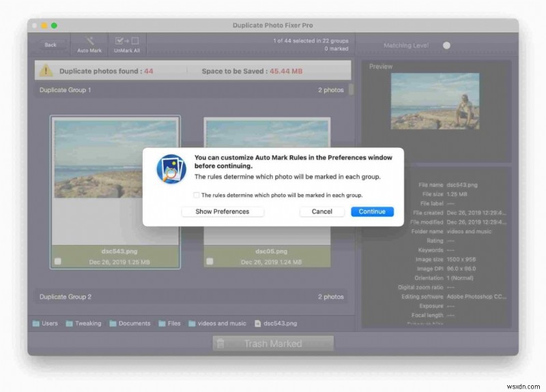Click Image size value 1500 x 956

(x=461, y=260)
